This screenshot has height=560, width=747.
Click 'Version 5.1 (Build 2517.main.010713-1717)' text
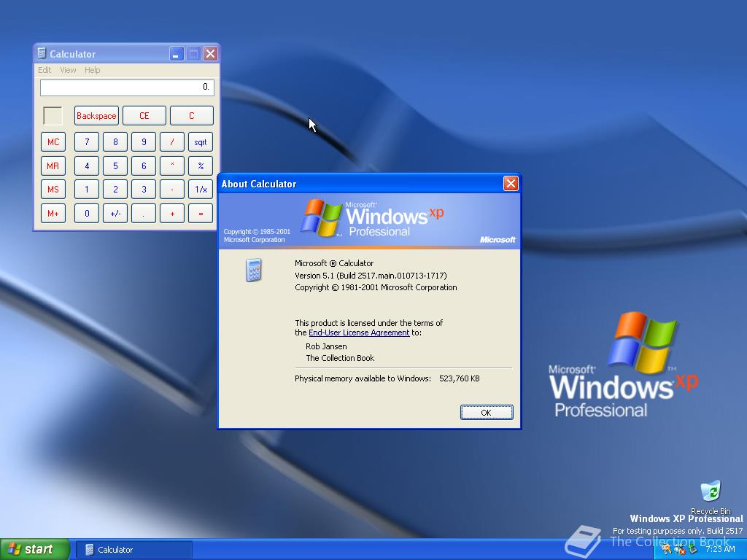click(371, 275)
